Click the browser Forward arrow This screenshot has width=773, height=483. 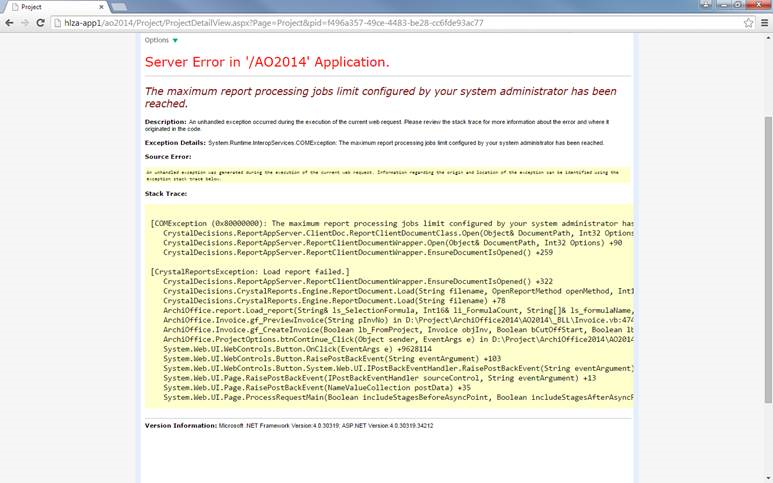click(x=25, y=23)
